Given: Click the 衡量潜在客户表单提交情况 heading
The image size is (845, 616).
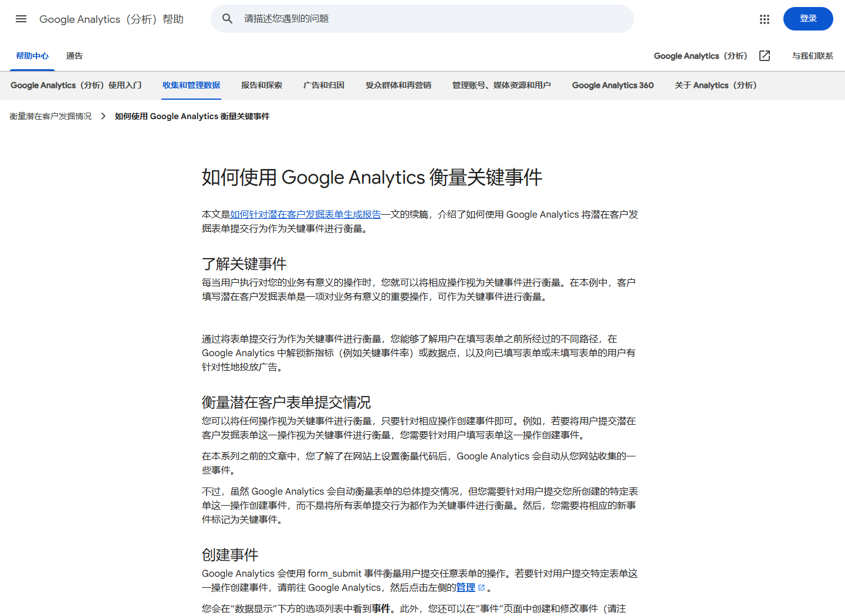Looking at the screenshot, I should (286, 402).
